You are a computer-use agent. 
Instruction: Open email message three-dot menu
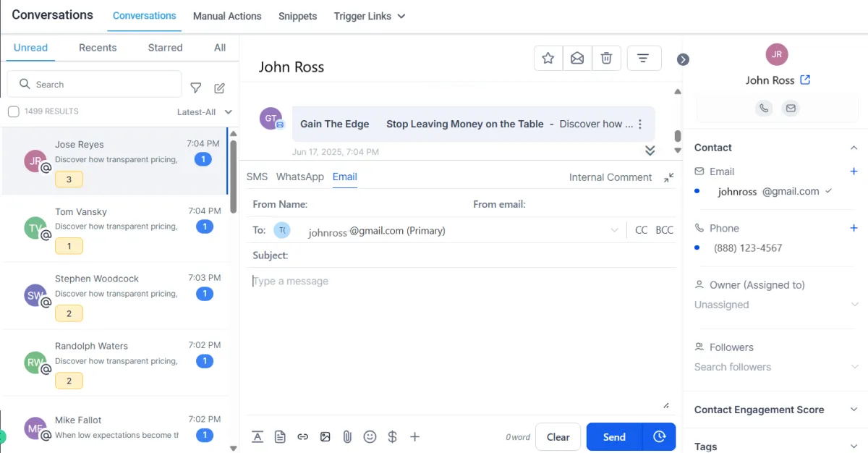pos(639,124)
